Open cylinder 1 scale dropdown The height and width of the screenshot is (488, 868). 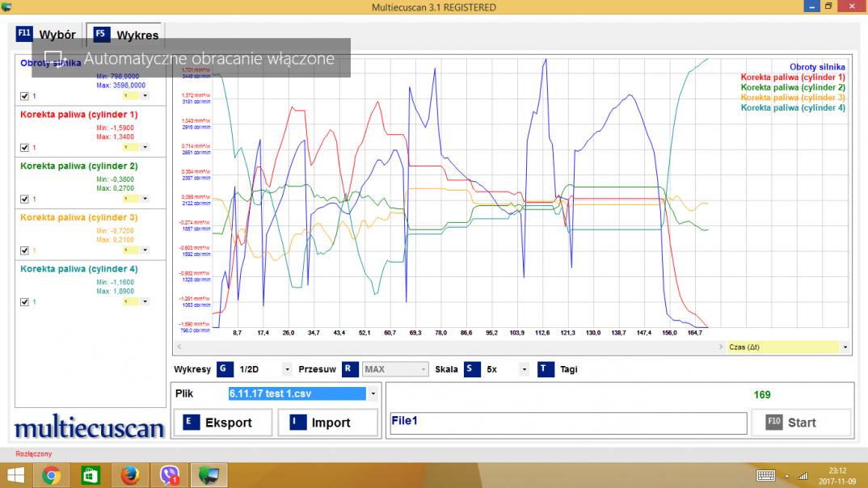click(145, 147)
